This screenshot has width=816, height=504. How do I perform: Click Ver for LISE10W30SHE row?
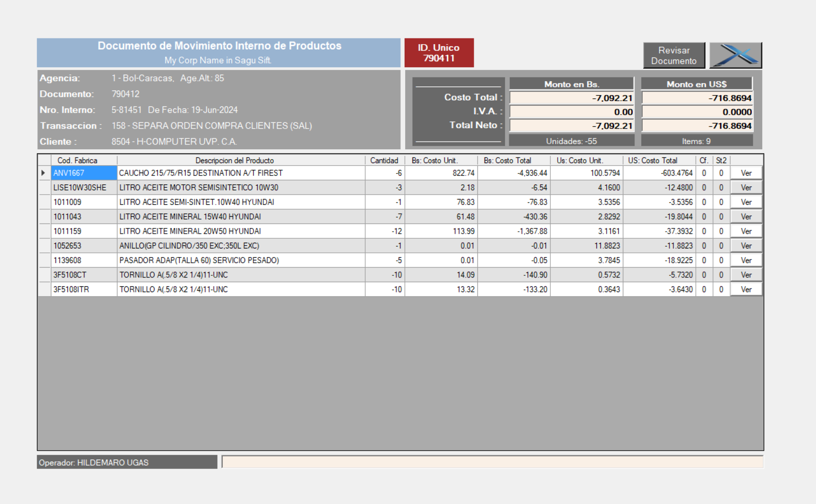pyautogui.click(x=746, y=188)
